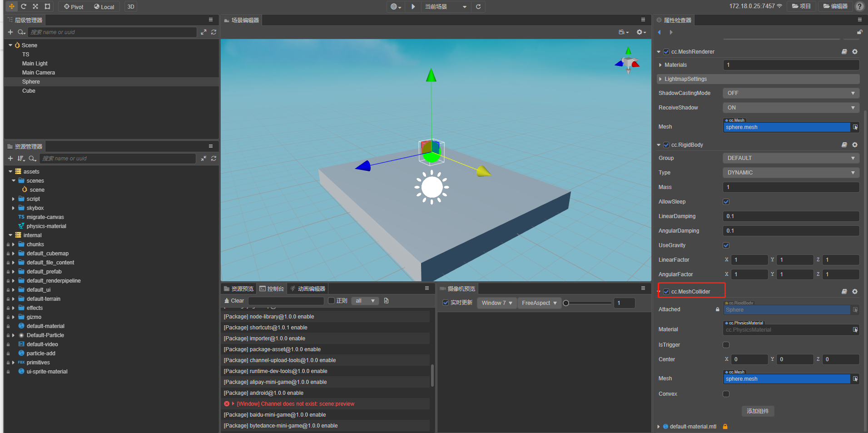Click the asset sort icon
868x433 pixels.
[x=21, y=159]
